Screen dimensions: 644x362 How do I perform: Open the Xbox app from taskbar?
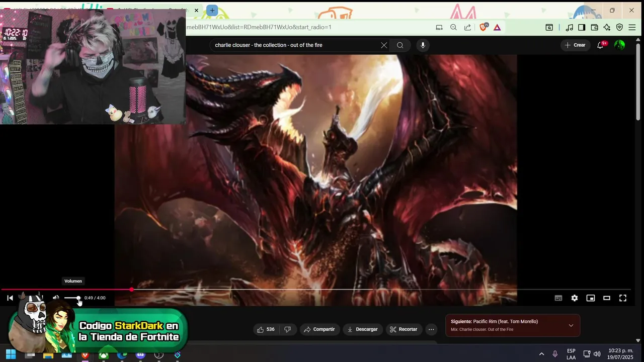point(104,354)
